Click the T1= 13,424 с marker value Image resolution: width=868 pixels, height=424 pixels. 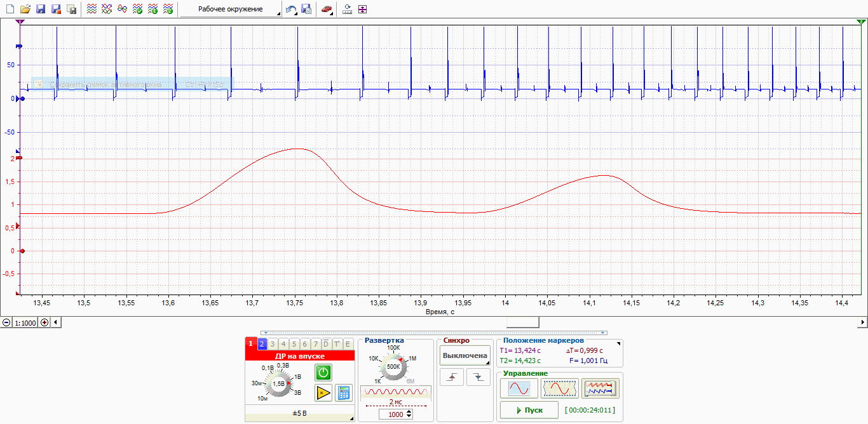(x=520, y=350)
